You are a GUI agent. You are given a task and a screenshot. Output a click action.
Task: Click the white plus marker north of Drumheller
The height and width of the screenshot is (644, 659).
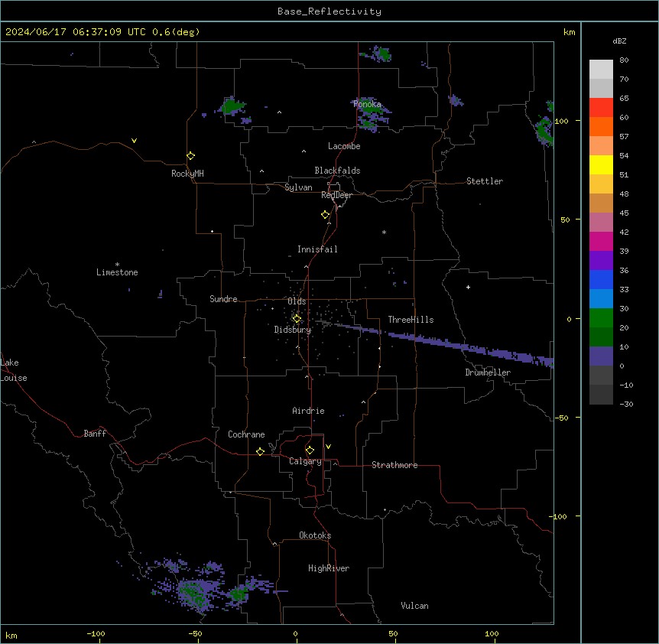pos(468,287)
